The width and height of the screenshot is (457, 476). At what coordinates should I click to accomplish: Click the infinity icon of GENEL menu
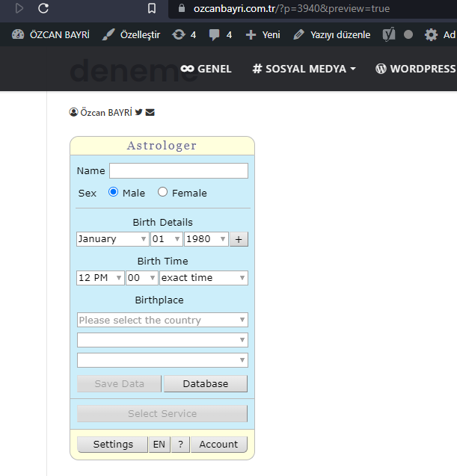(x=187, y=69)
